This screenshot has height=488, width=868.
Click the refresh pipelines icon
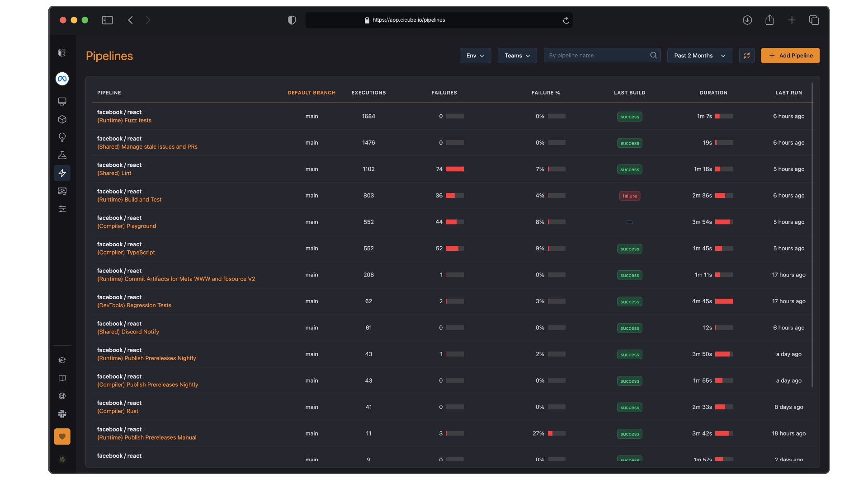[x=746, y=55]
